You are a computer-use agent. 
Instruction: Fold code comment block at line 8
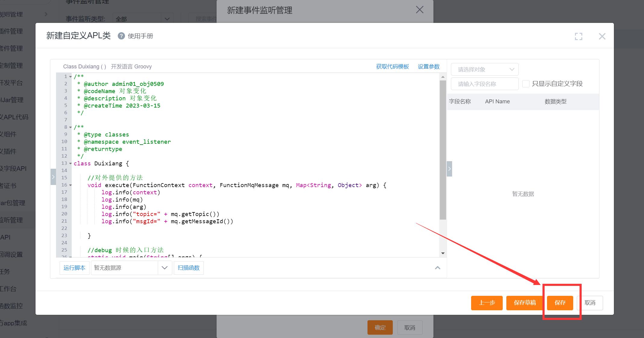pos(70,127)
